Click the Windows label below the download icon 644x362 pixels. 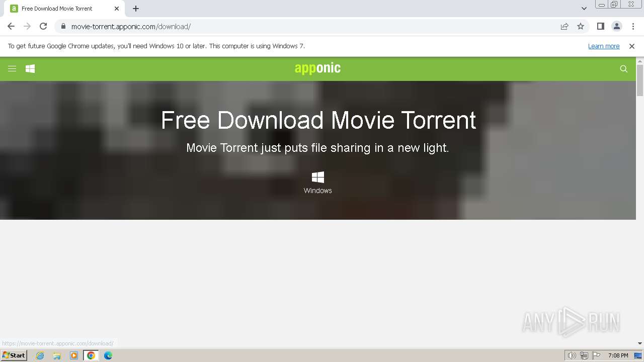coord(318,191)
